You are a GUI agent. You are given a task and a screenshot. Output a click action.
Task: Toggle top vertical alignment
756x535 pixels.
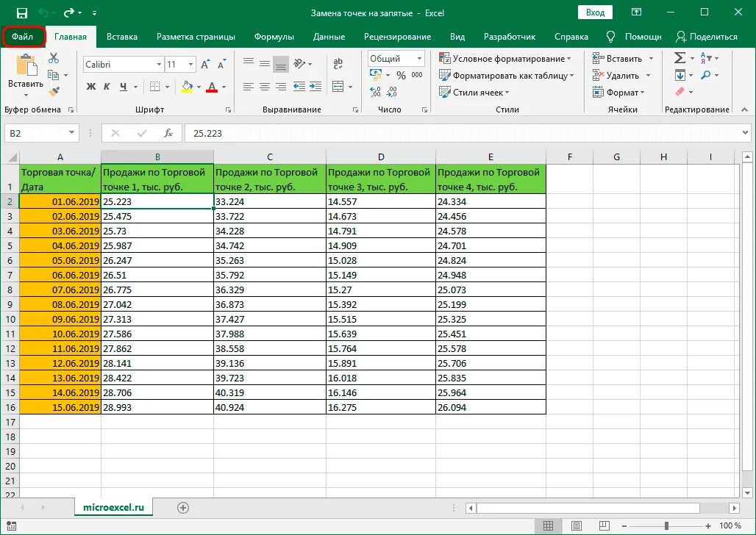(x=249, y=63)
